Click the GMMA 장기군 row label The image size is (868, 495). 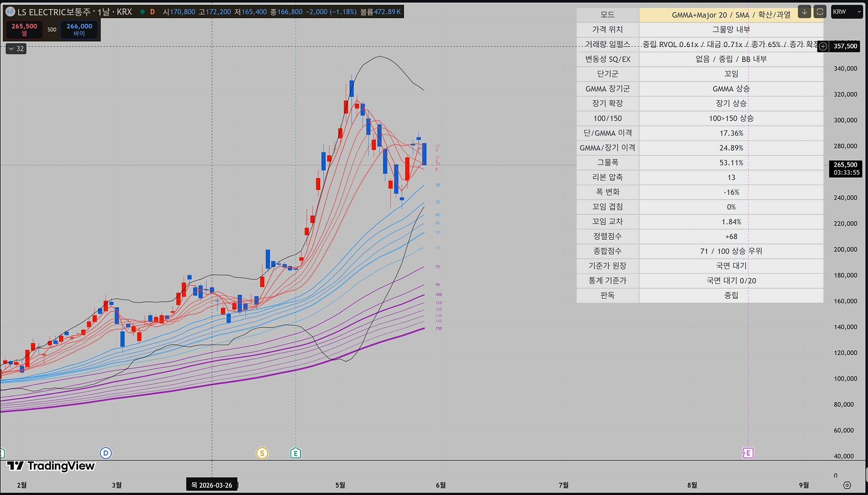[x=608, y=89]
